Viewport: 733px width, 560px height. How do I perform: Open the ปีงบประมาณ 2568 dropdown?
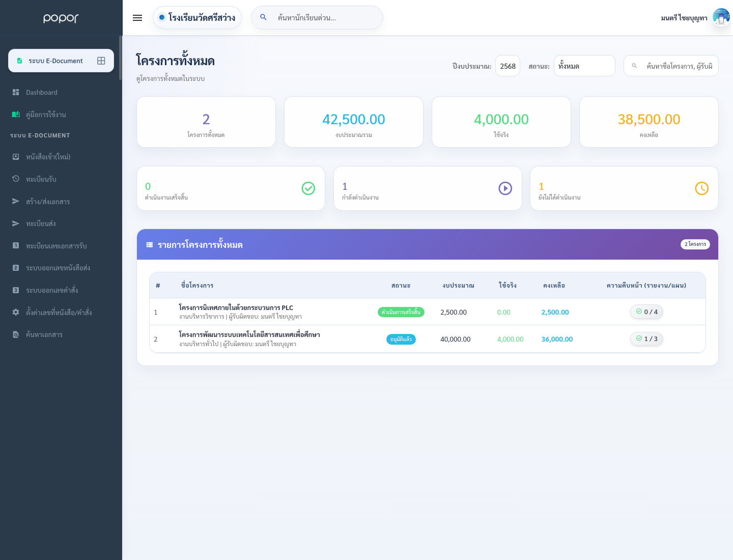pos(508,66)
